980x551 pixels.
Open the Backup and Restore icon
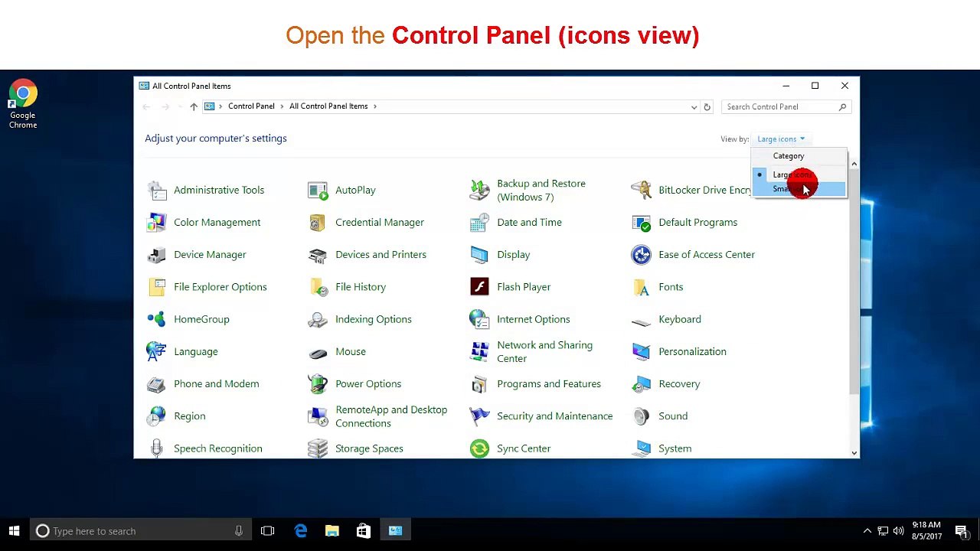479,190
